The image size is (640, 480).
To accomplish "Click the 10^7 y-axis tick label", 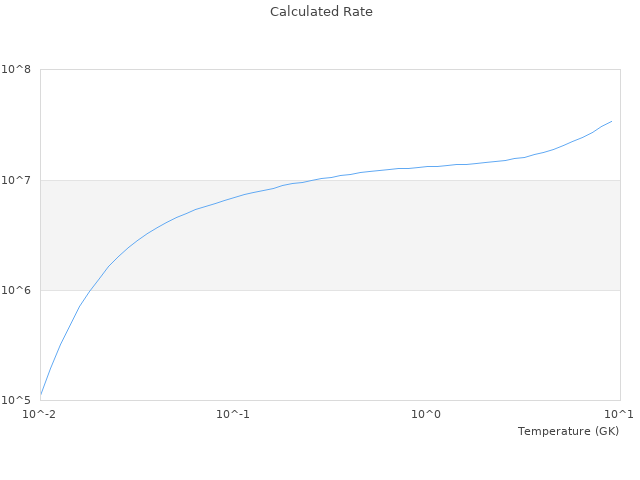I will (18, 180).
